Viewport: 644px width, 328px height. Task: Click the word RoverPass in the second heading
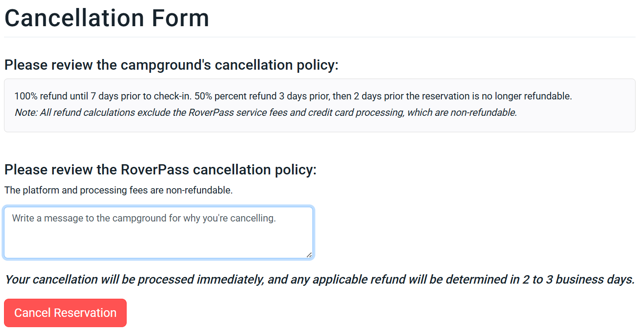(155, 170)
